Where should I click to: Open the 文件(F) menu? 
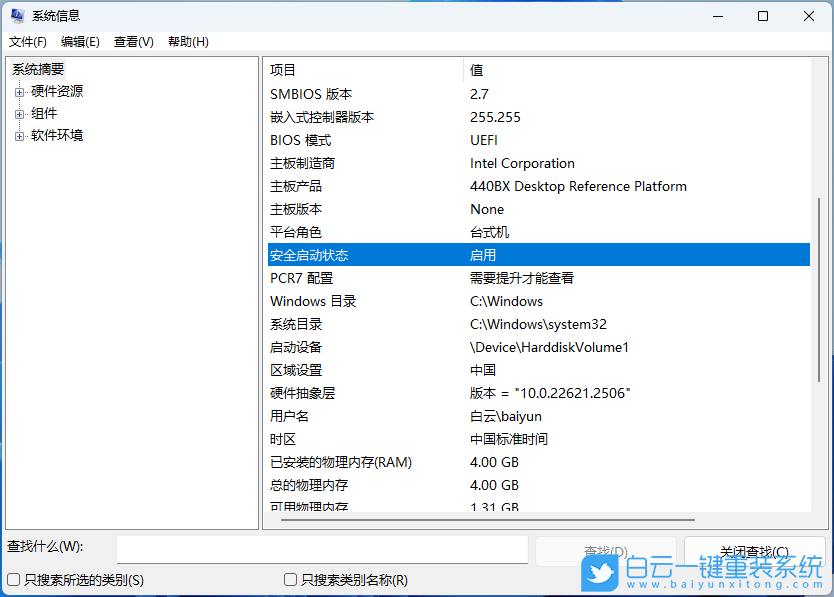pos(27,41)
